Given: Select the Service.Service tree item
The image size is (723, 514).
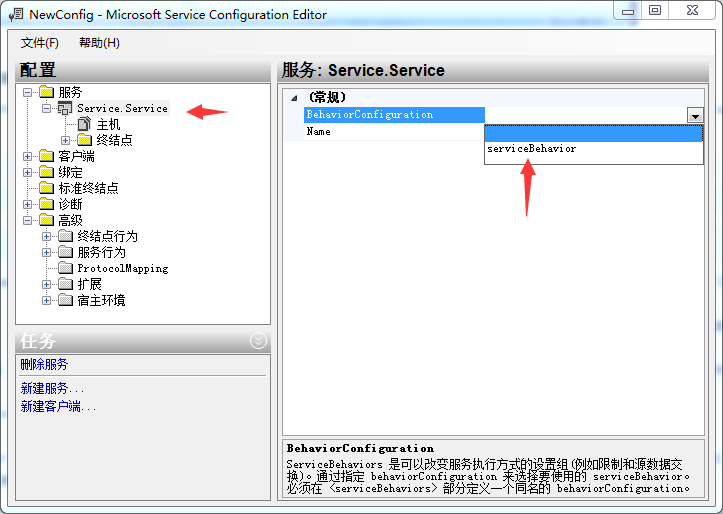Looking at the screenshot, I should [x=122, y=108].
